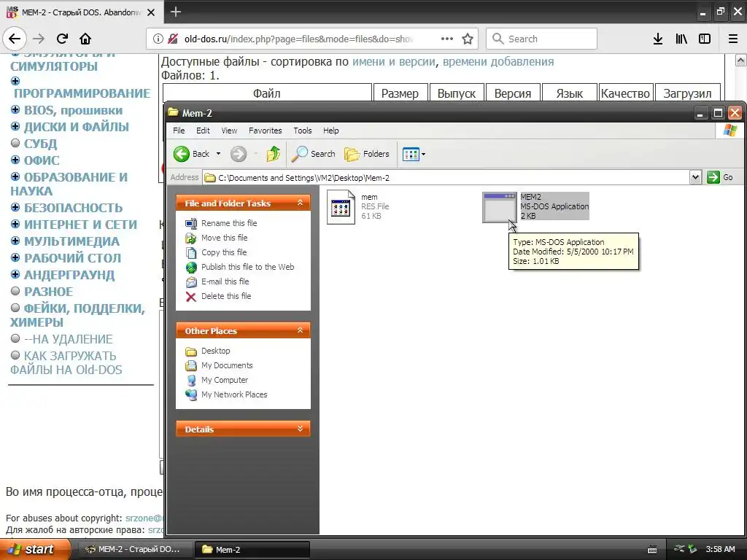Click the Windows start button
747x560 pixels.
34,550
